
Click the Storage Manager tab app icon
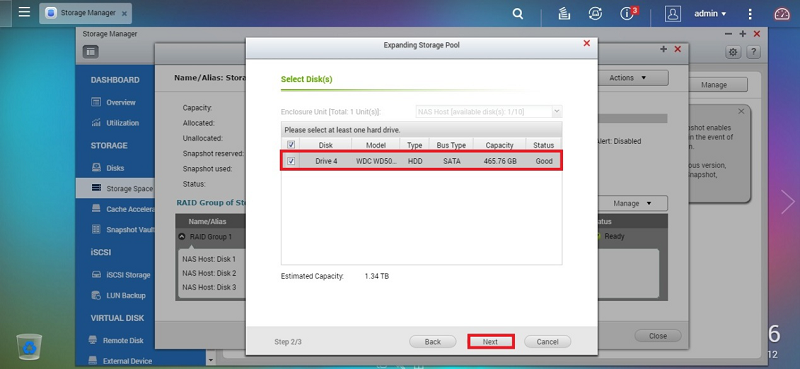tap(51, 14)
